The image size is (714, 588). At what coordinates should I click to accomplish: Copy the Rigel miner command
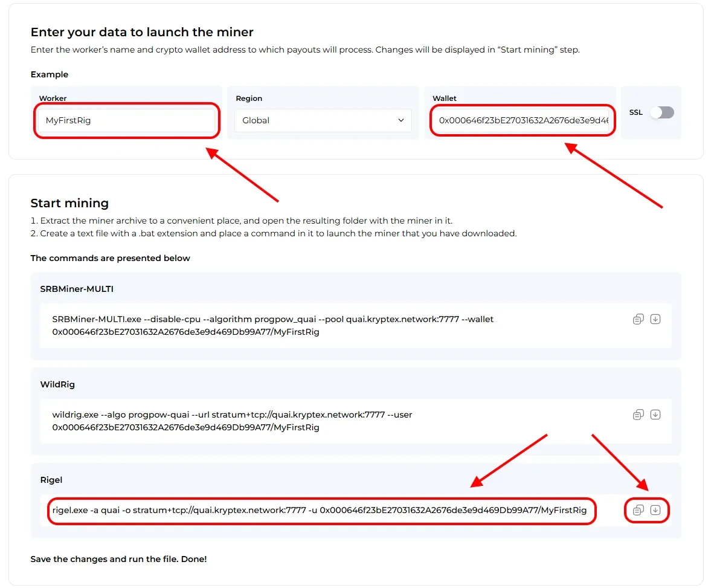tap(638, 510)
